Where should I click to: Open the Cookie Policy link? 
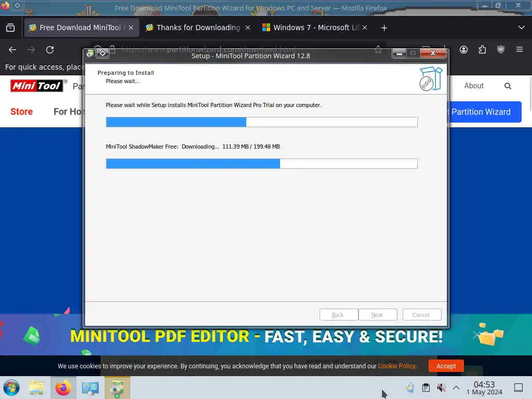coord(396,366)
